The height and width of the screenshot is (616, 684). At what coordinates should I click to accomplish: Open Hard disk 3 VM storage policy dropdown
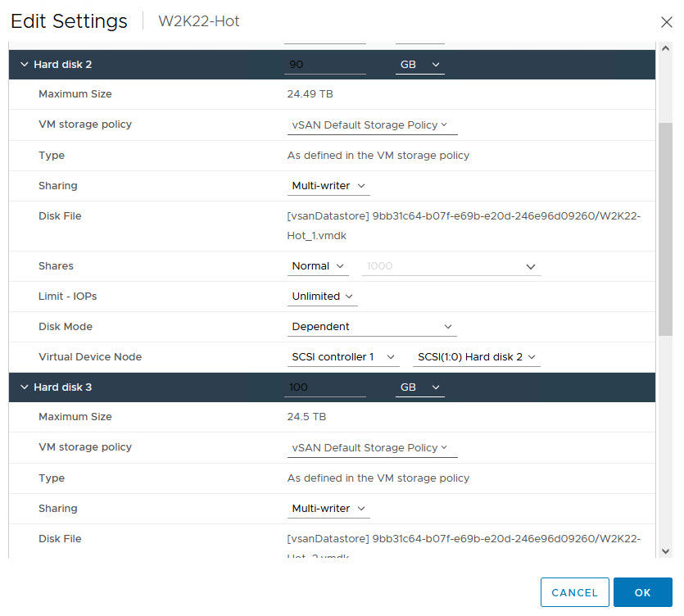(371, 448)
